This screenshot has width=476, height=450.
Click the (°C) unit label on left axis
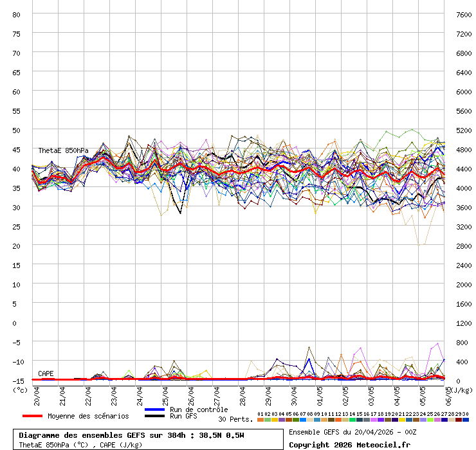coord(21,390)
